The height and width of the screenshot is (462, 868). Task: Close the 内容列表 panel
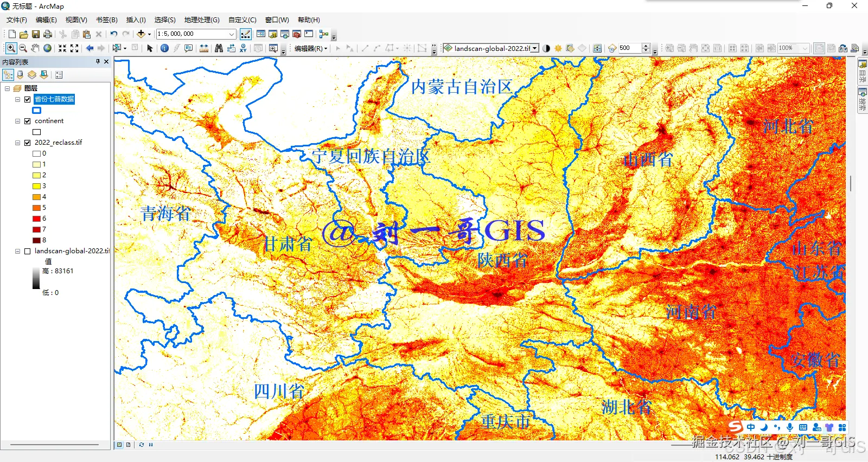click(x=106, y=62)
